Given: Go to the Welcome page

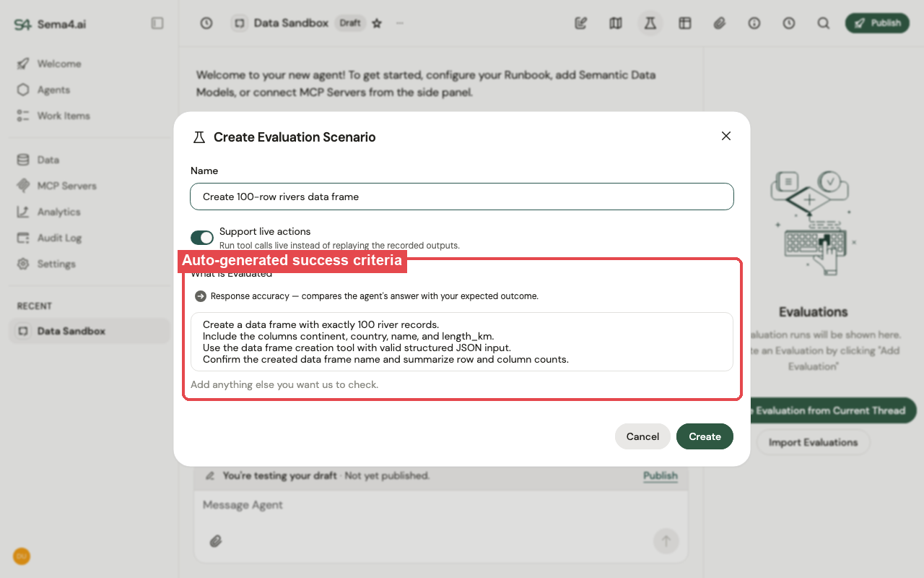Looking at the screenshot, I should (x=90, y=64).
